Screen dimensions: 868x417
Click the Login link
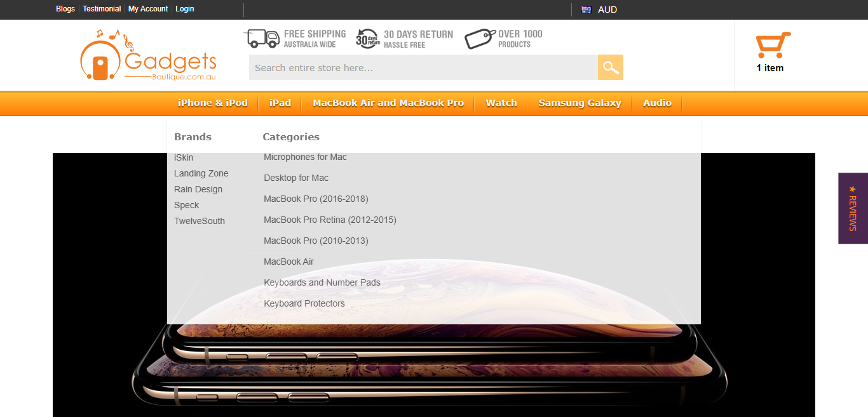(185, 9)
